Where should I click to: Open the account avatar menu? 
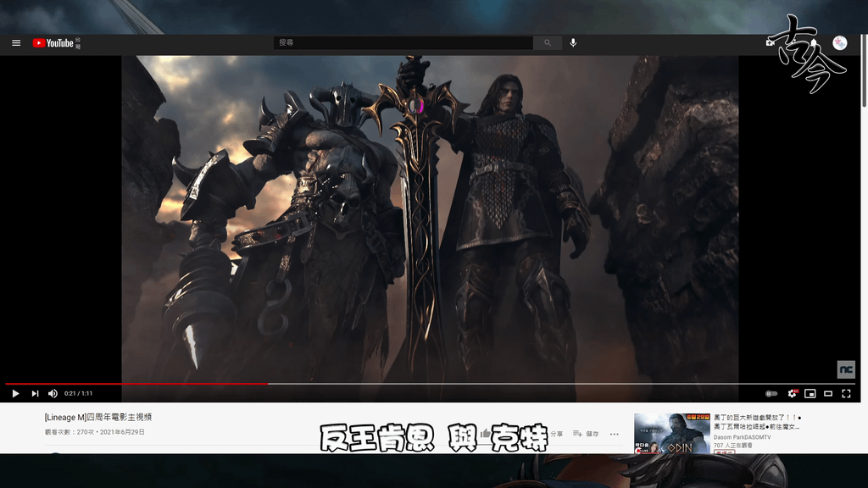[840, 42]
